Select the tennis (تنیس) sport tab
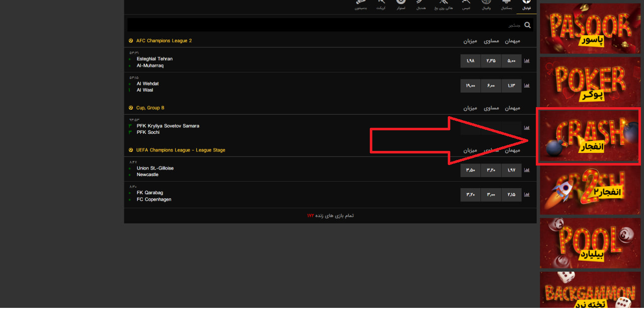The width and height of the screenshot is (644, 326). pos(466,5)
